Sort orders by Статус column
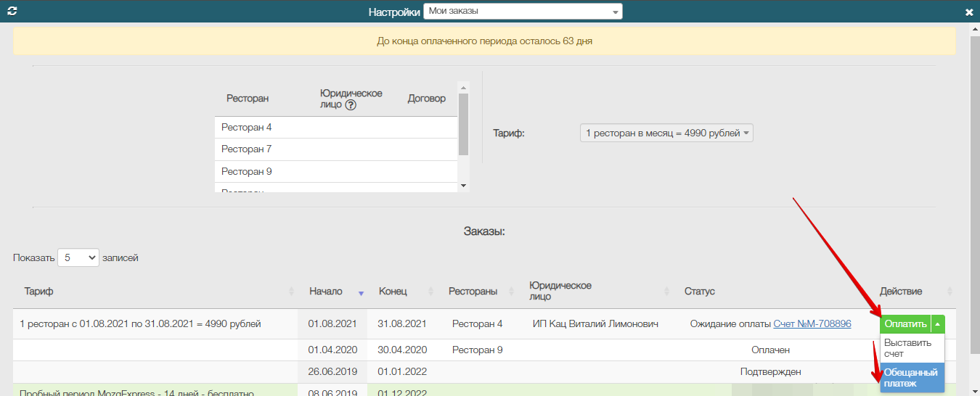 pyautogui.click(x=770, y=292)
